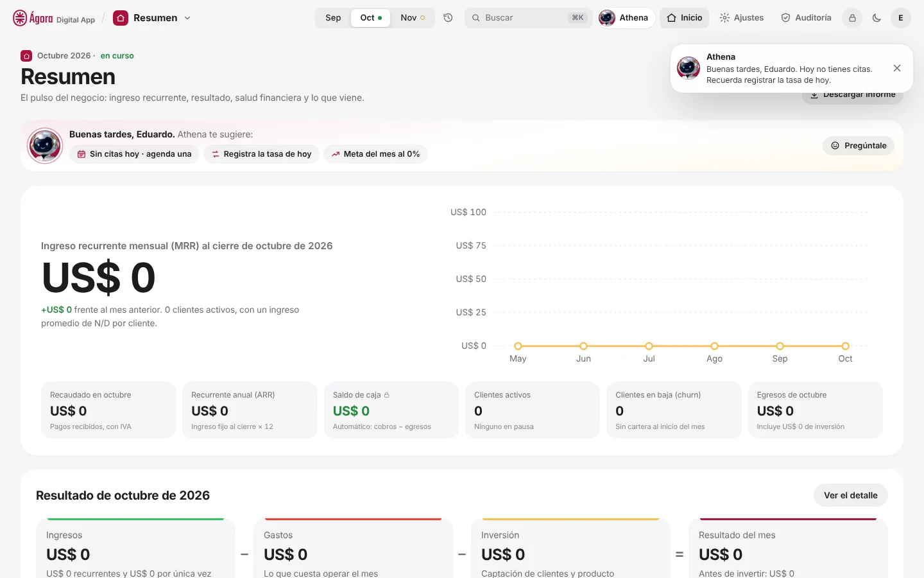Screen dimensions: 924x578
Task: Open the 'Clientes en baja (churn)' card
Action: tap(674, 410)
